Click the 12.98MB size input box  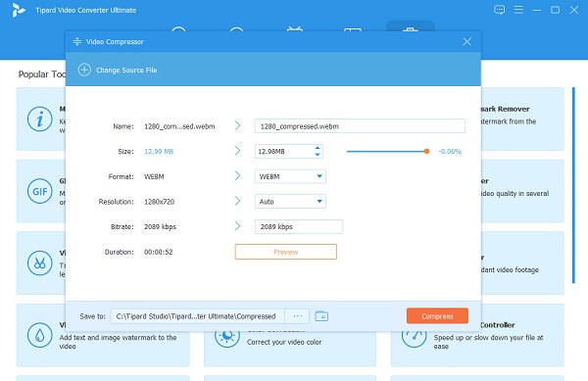[288, 152]
